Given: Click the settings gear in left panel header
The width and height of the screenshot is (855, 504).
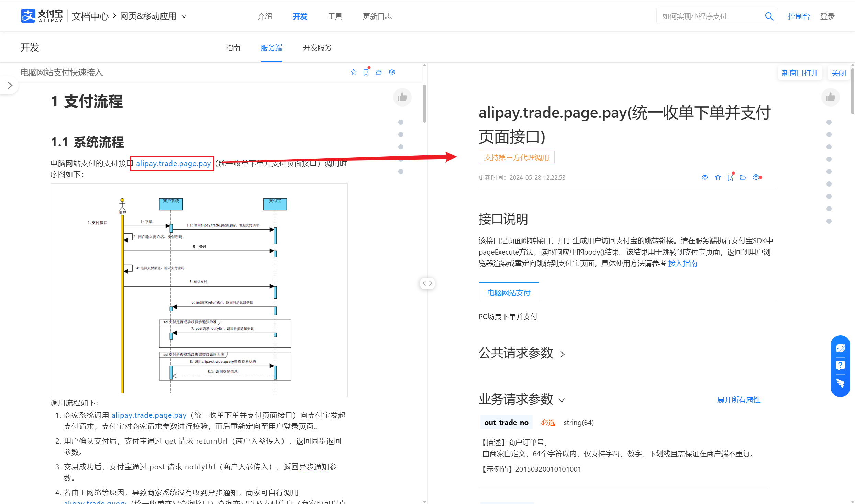Looking at the screenshot, I should pos(392,72).
